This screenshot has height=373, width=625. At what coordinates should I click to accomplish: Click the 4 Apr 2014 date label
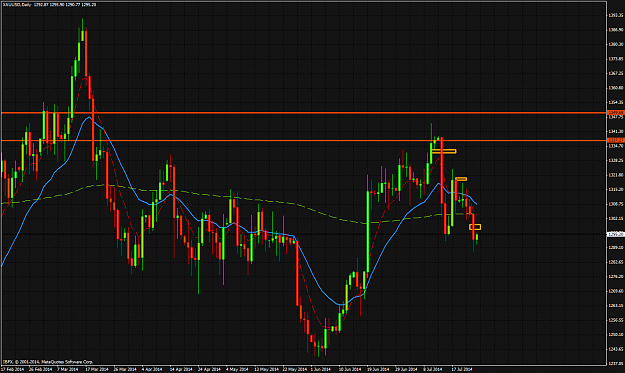(x=152, y=369)
